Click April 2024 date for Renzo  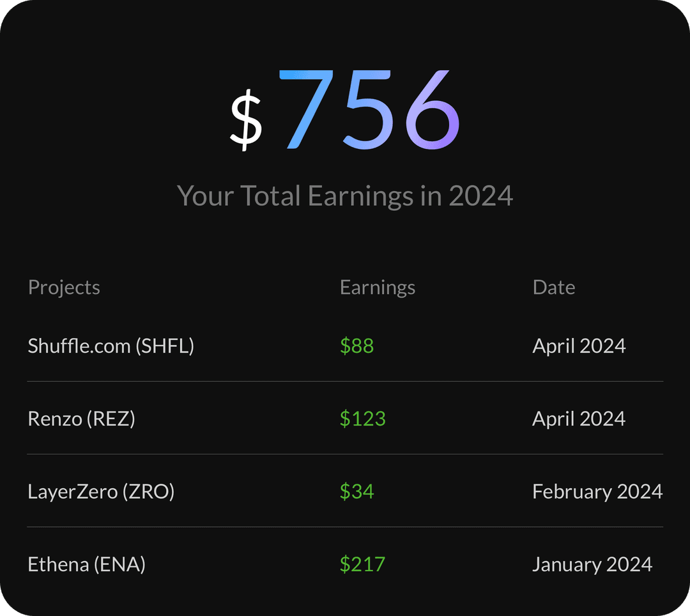[579, 419]
